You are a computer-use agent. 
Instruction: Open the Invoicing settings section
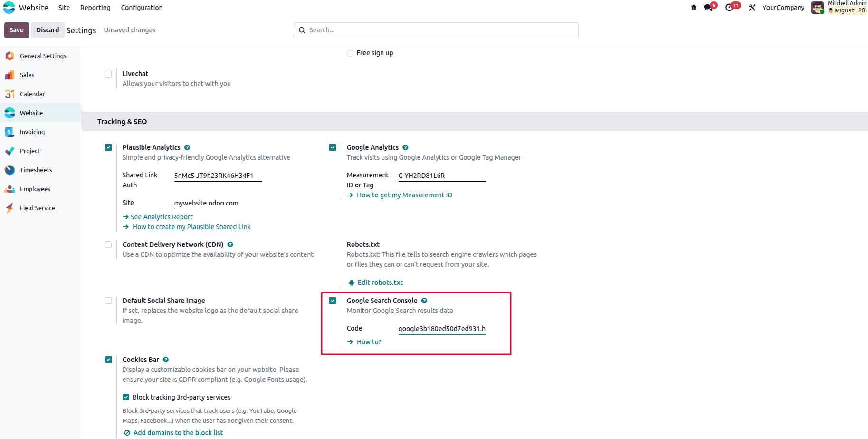[41, 132]
